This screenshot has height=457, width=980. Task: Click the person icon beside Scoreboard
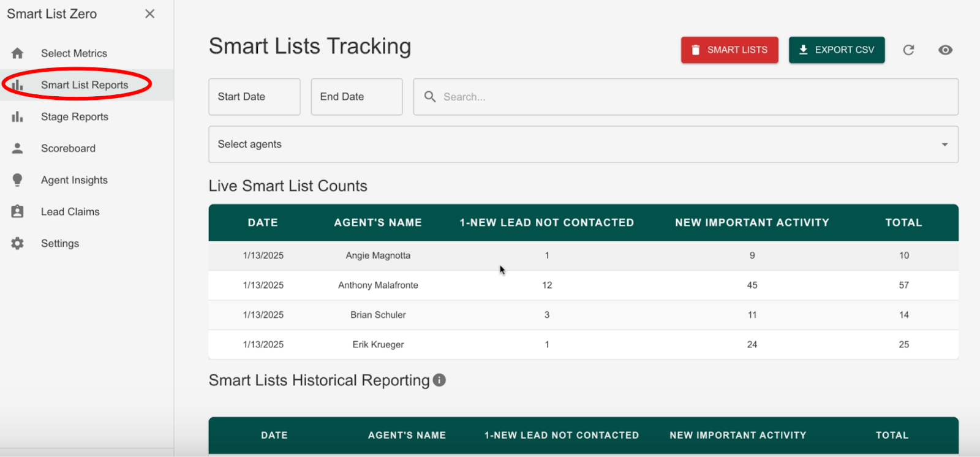coord(17,148)
